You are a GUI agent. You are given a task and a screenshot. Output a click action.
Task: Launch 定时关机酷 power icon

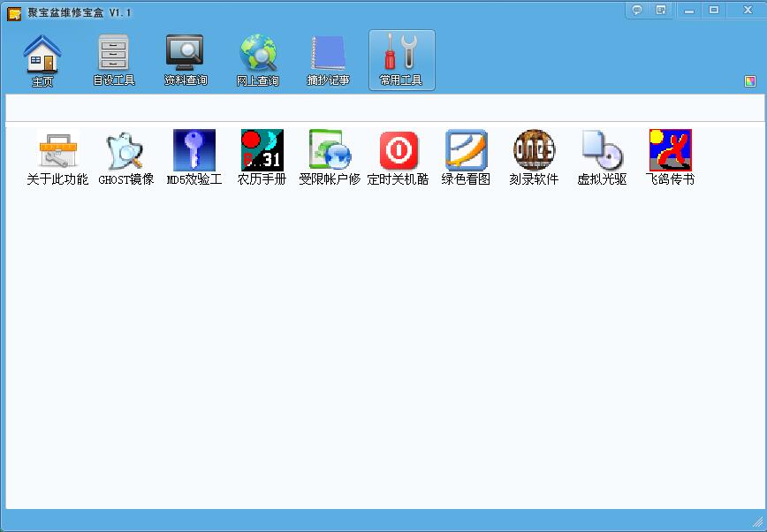[x=399, y=157]
